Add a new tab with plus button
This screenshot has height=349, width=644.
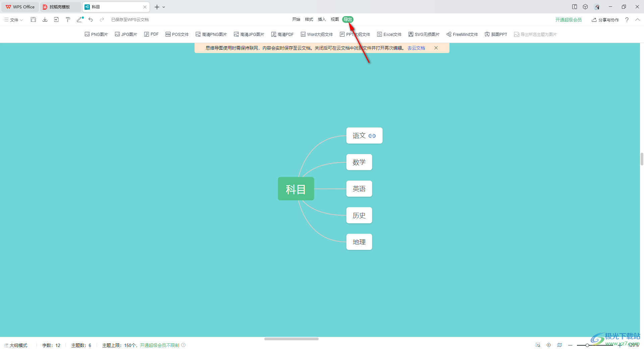[x=157, y=7]
